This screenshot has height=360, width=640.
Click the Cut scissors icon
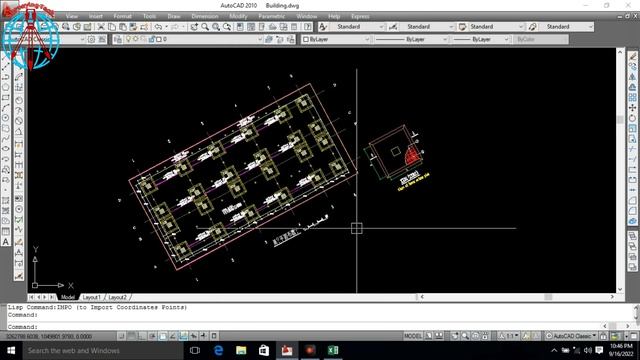pos(101,27)
